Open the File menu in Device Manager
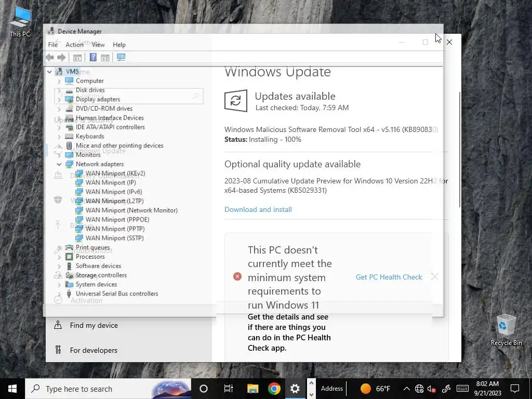Image resolution: width=532 pixels, height=399 pixels. [x=53, y=45]
